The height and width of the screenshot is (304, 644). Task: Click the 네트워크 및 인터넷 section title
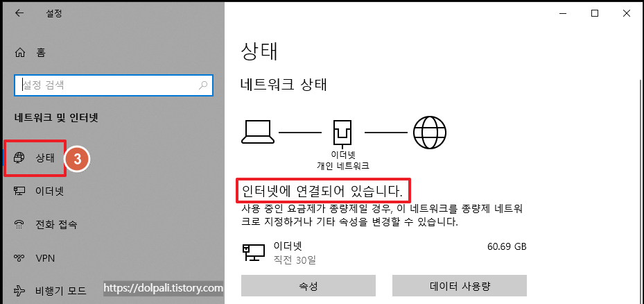pos(56,118)
